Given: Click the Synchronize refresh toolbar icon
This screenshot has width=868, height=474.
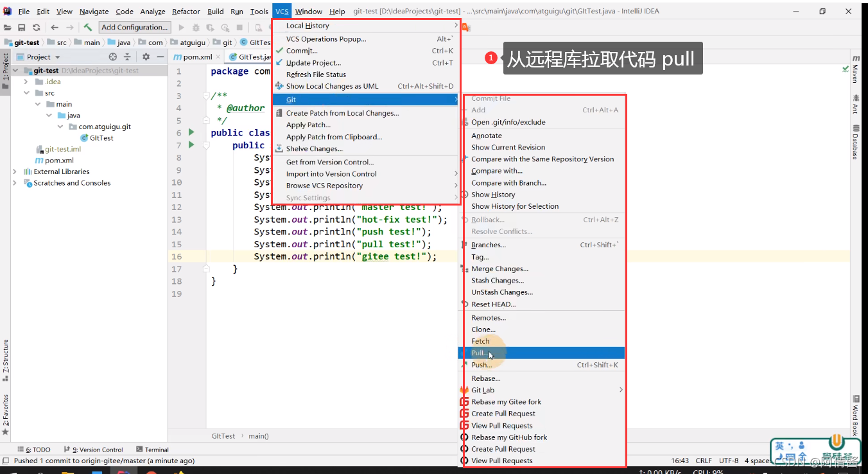Looking at the screenshot, I should pos(36,28).
